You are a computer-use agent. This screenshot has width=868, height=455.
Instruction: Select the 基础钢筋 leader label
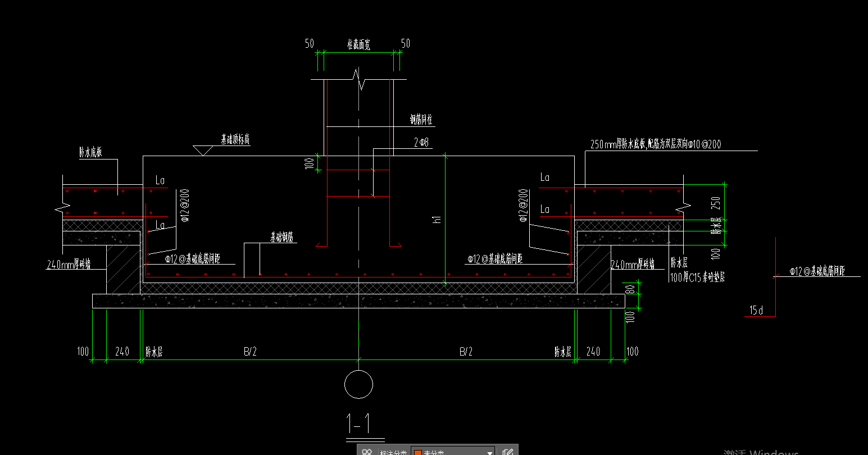pos(283,238)
